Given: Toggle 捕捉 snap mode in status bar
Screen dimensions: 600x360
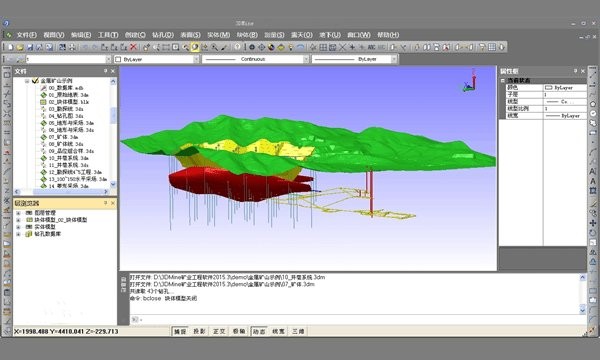Looking at the screenshot, I should click(x=180, y=331).
